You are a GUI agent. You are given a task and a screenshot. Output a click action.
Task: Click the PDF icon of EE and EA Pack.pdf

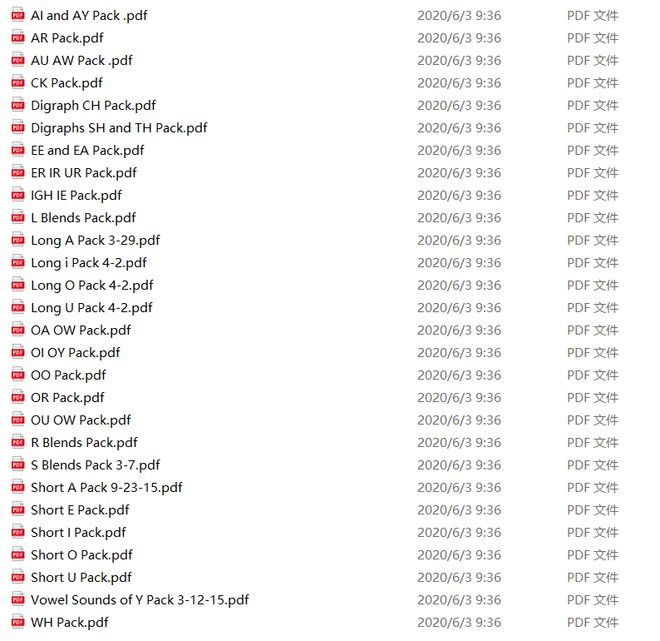pos(18,150)
